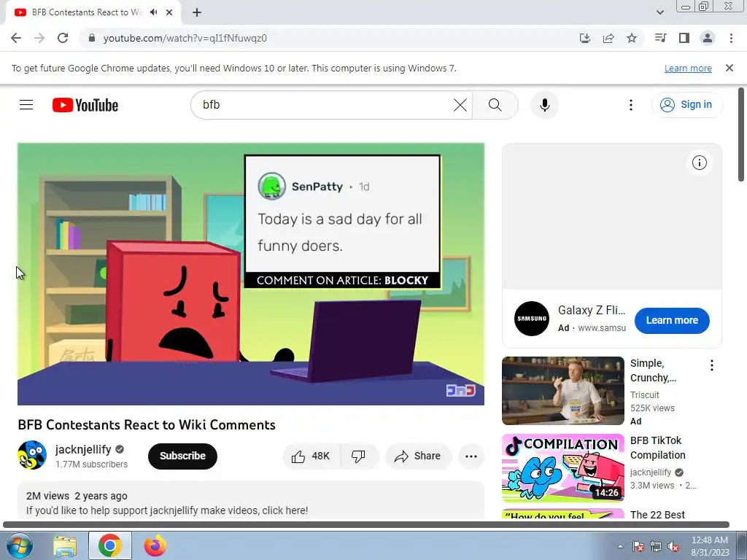The height and width of the screenshot is (560, 747).
Task: Open BFB TikTok Compilation thumbnail
Action: tap(562, 467)
